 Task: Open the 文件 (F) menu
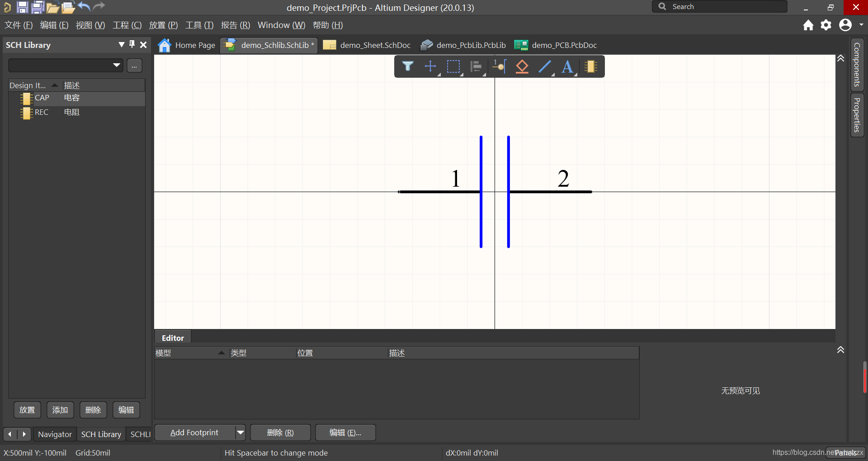[x=19, y=25]
